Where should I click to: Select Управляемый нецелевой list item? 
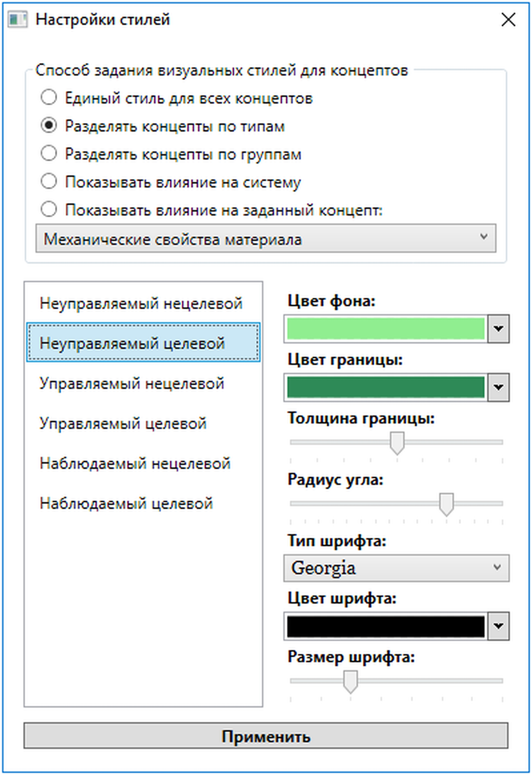pyautogui.click(x=132, y=384)
